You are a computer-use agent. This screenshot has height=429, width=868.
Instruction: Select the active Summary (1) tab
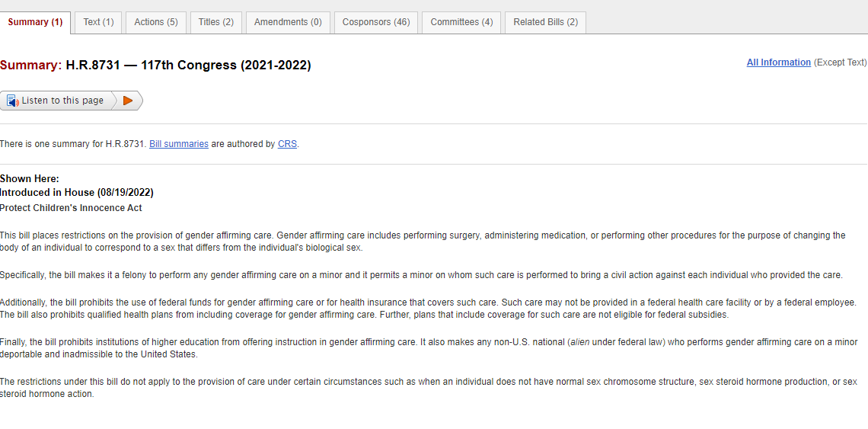[x=36, y=22]
